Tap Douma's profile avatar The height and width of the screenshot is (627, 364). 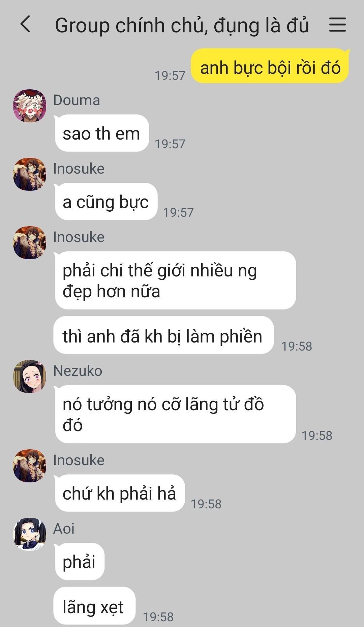(30, 106)
